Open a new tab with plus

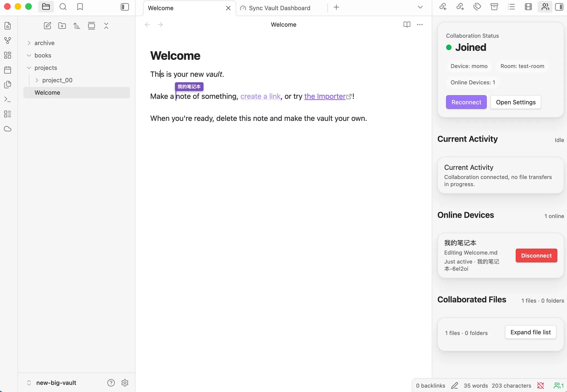(336, 7)
